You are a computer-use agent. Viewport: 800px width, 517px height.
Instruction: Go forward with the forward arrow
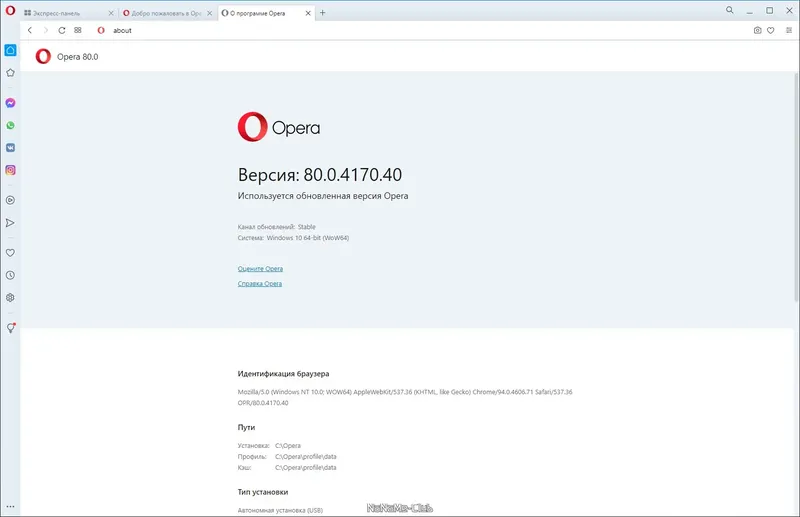pyautogui.click(x=45, y=30)
